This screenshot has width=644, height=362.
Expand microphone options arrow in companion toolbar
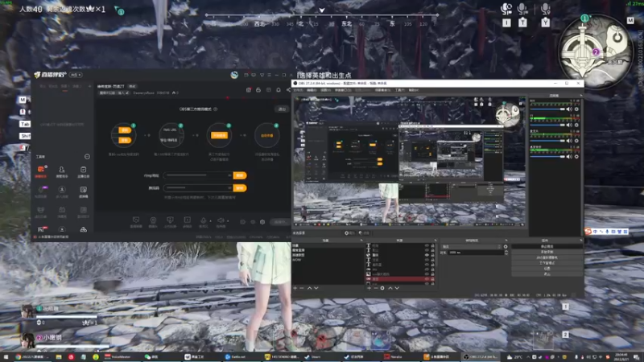(210, 221)
